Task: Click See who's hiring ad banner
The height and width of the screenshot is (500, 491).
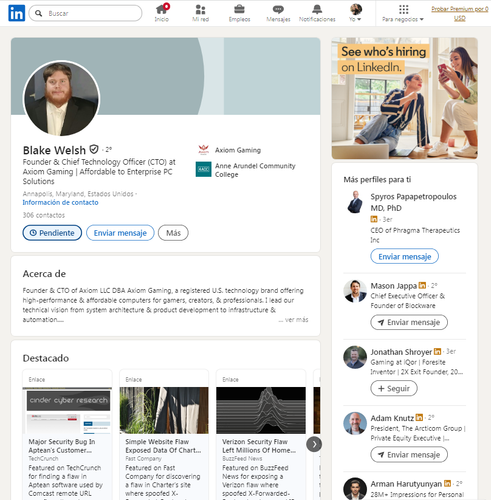Action: [404, 98]
